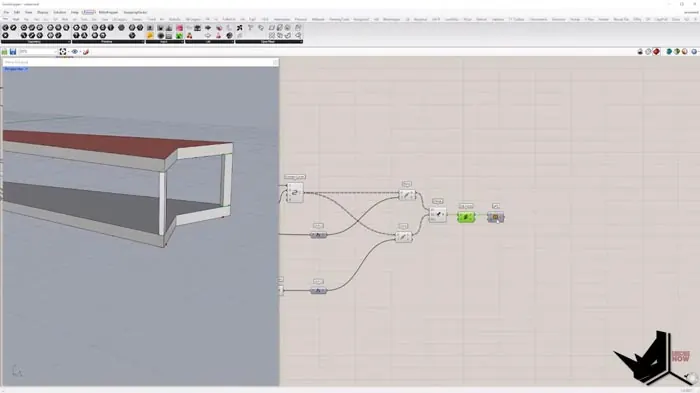Expand the fifth, rightmost toolbar panel bar

tap(269, 42)
